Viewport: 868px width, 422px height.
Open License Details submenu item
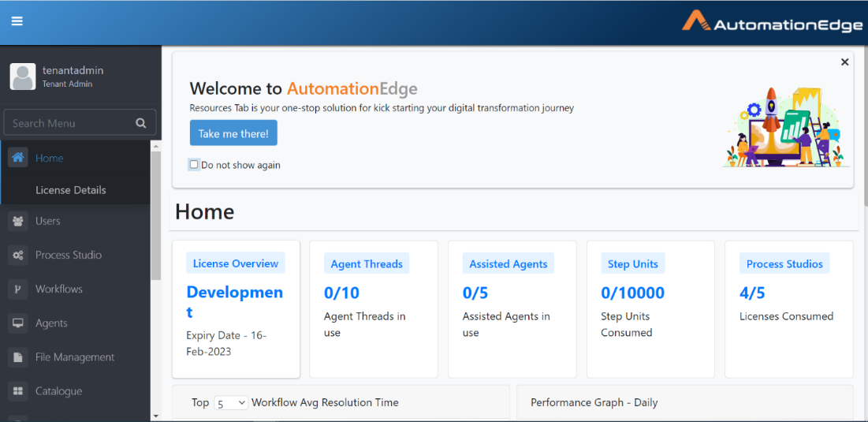pos(70,190)
